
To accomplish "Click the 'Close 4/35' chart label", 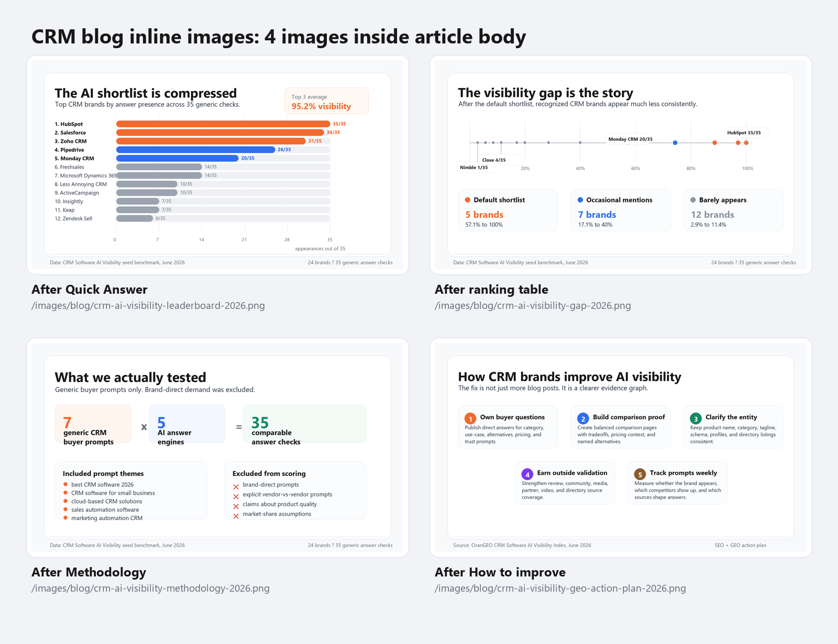I will point(494,160).
